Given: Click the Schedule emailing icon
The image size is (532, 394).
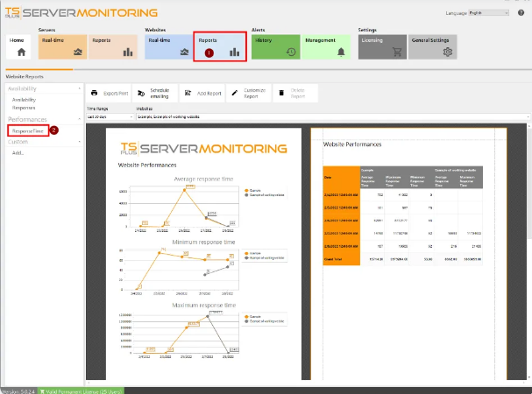Looking at the screenshot, I should coord(141,93).
